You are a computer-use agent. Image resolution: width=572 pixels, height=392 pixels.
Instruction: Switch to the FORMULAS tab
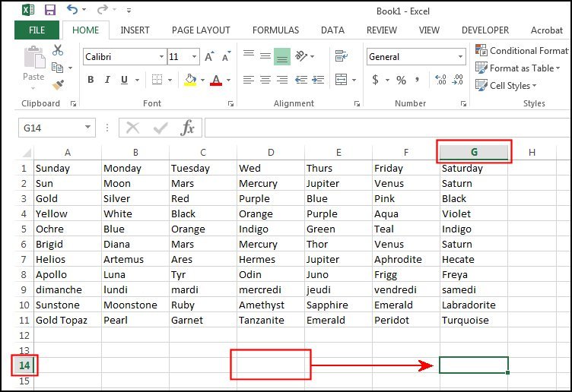(x=276, y=30)
